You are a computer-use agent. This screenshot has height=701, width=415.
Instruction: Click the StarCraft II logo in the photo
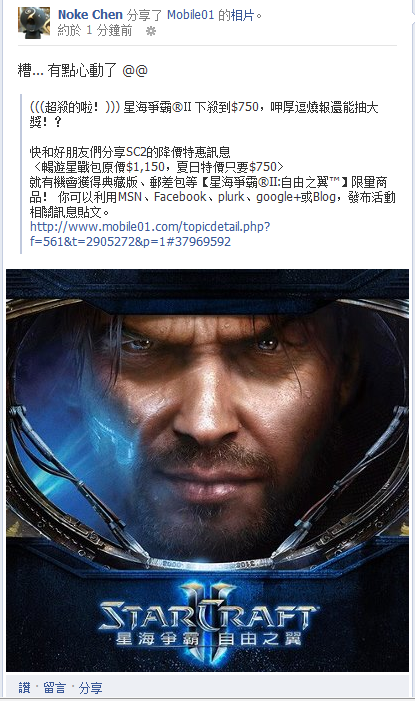pos(209,615)
